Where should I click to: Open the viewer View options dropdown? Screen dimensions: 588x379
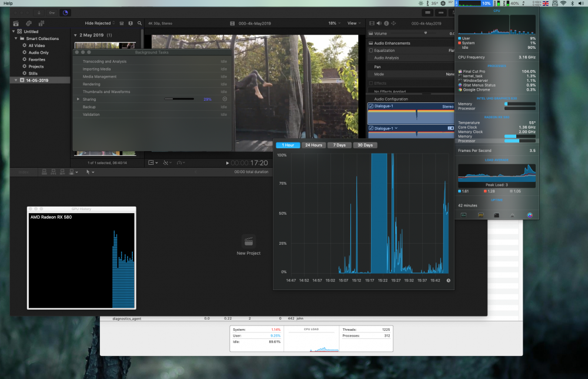pos(354,24)
